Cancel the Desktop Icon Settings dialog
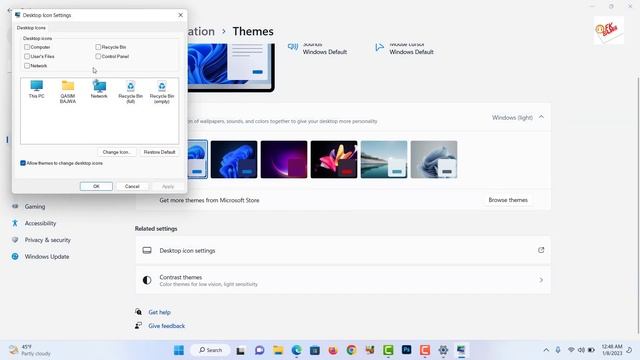640x360 pixels. click(x=132, y=186)
